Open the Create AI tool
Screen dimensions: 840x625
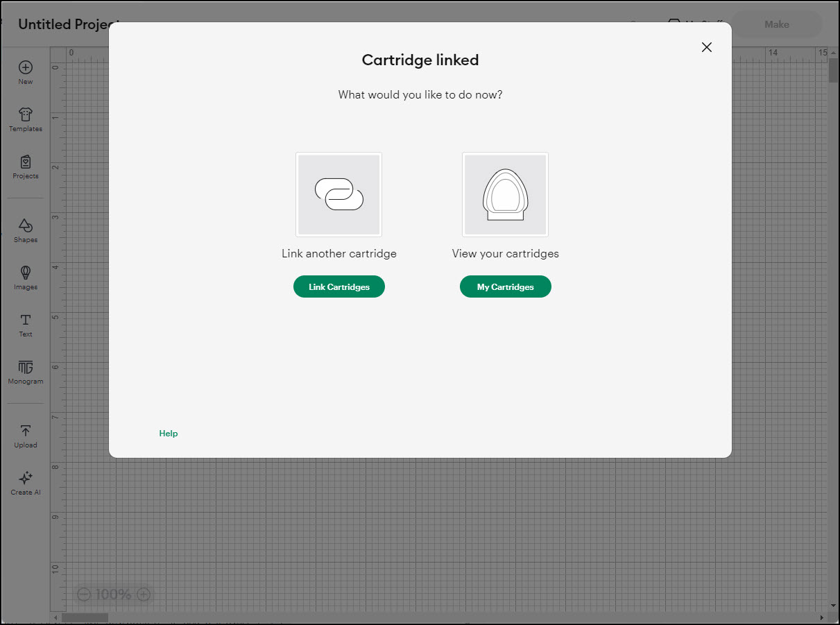pos(26,482)
